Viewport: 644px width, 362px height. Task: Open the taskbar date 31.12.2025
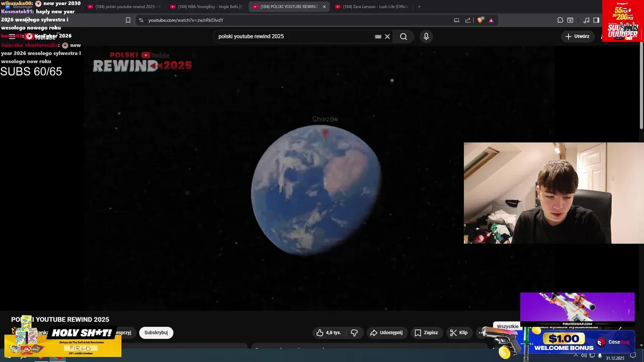615,358
